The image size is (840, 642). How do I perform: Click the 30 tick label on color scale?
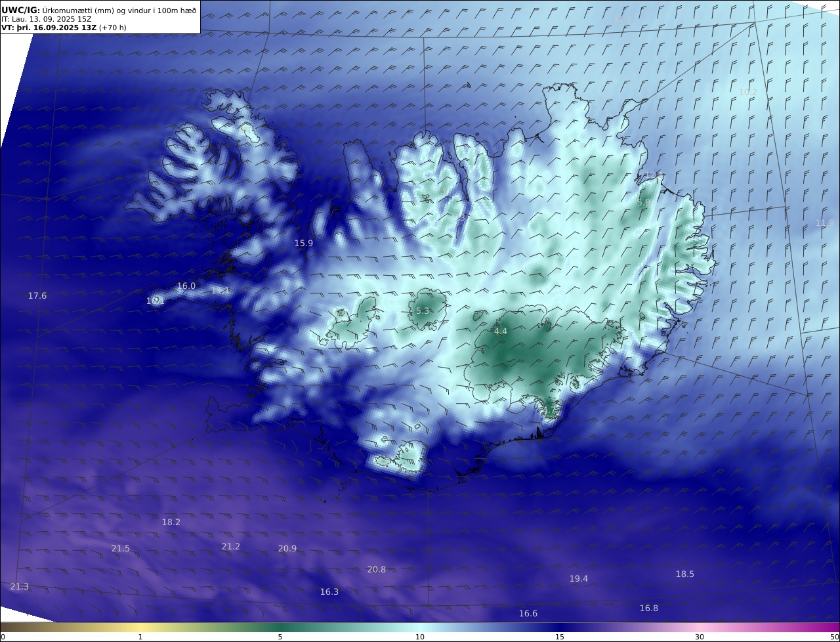point(700,637)
